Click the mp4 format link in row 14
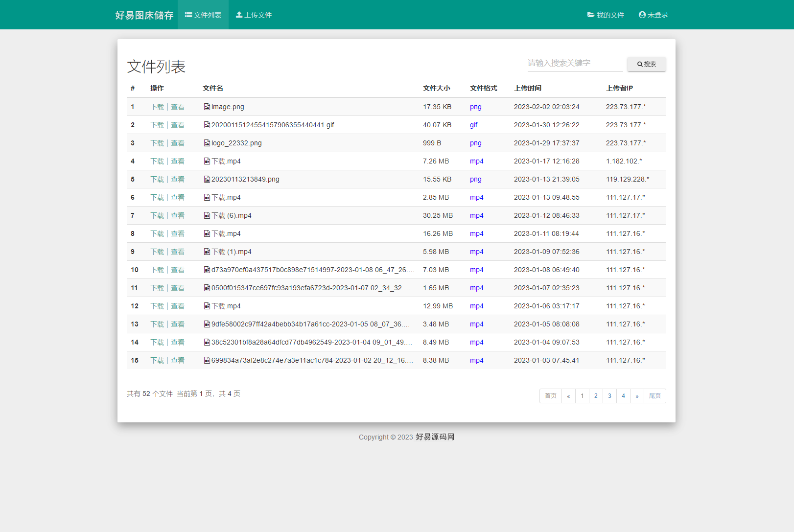This screenshot has width=794, height=532. pyautogui.click(x=477, y=342)
